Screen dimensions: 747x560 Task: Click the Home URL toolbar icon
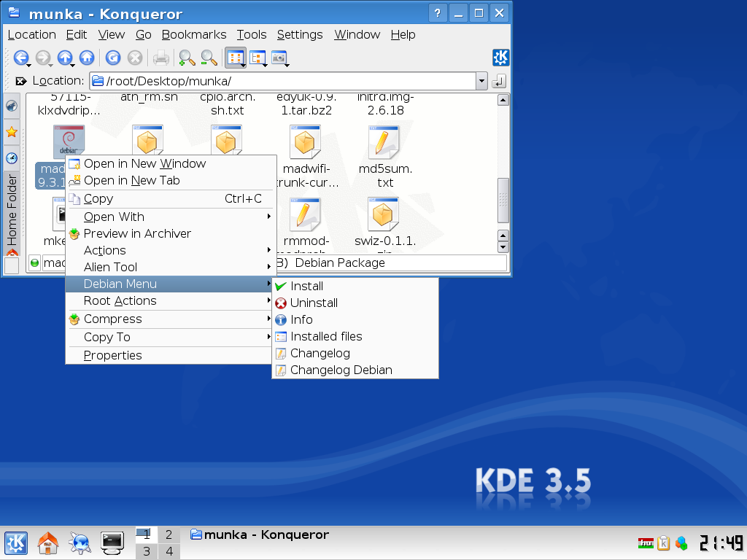87,58
